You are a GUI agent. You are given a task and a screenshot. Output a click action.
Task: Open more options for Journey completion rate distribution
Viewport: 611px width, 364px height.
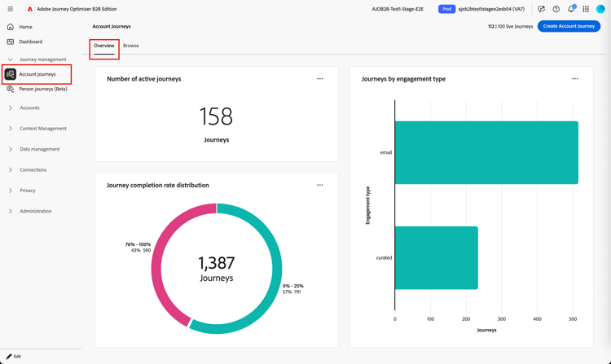[320, 185]
